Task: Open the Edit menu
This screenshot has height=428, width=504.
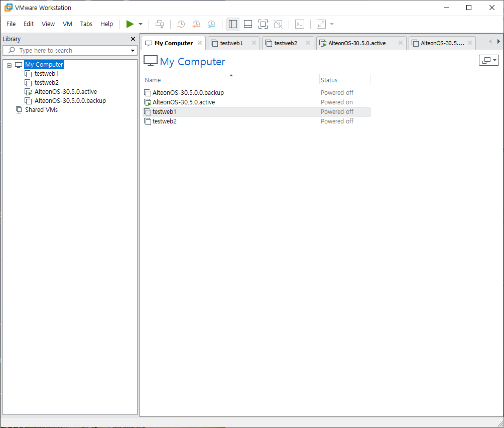Action: (28, 24)
